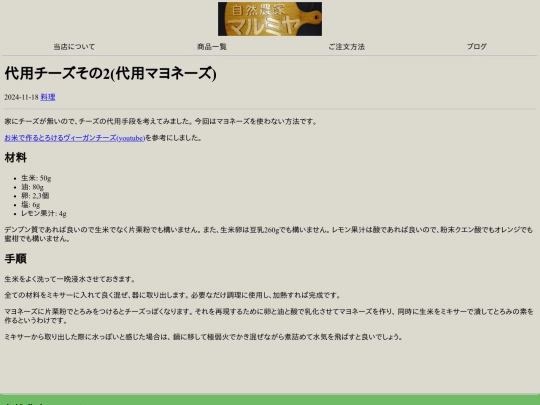Viewport: 540px width, 405px height.
Task: Click the paragraph starting 全ての材料をミキサーに
Action: coord(173,295)
